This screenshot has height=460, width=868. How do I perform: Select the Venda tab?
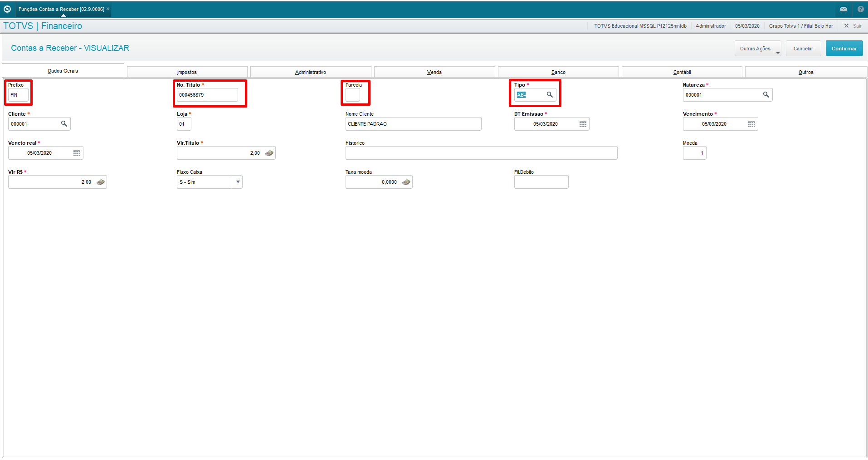[434, 72]
